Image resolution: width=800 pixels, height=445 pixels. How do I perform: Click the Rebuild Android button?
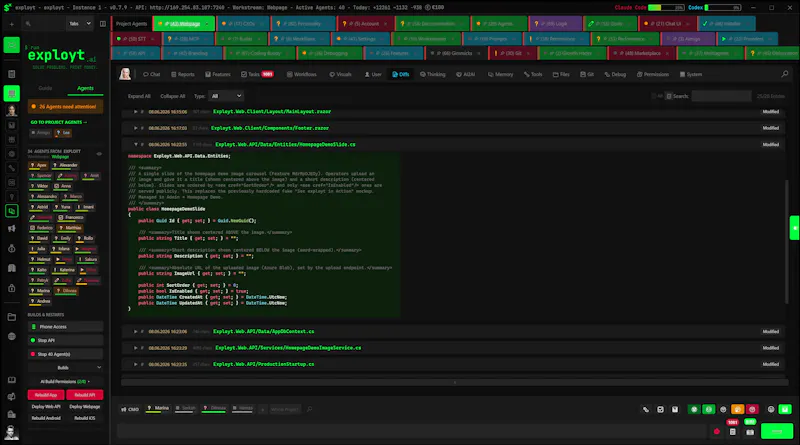tap(46, 418)
